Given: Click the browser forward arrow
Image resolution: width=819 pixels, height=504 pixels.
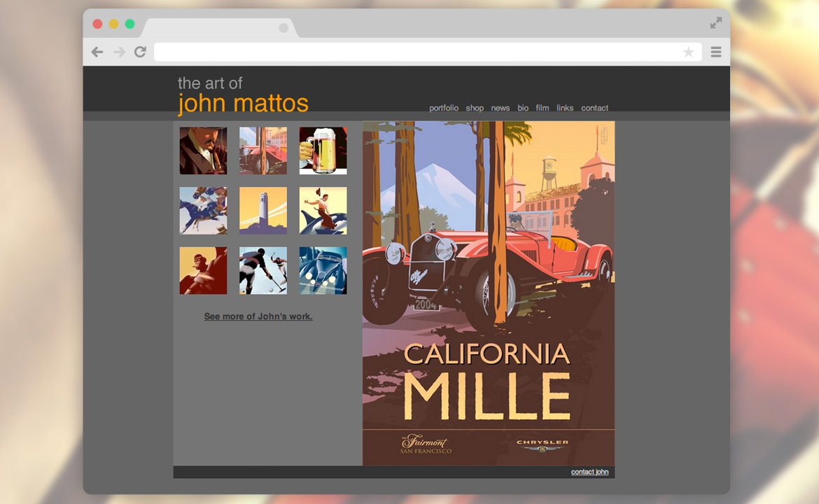Looking at the screenshot, I should [x=119, y=52].
